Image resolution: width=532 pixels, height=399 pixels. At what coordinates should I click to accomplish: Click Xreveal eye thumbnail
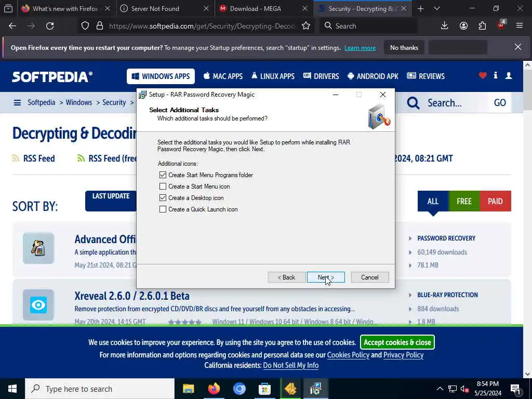pos(38,304)
